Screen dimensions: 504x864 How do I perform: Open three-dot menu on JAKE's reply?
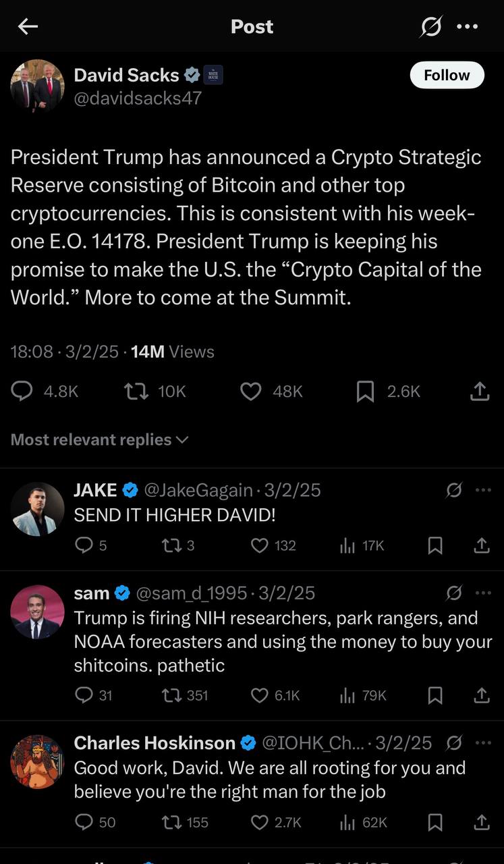(x=483, y=490)
